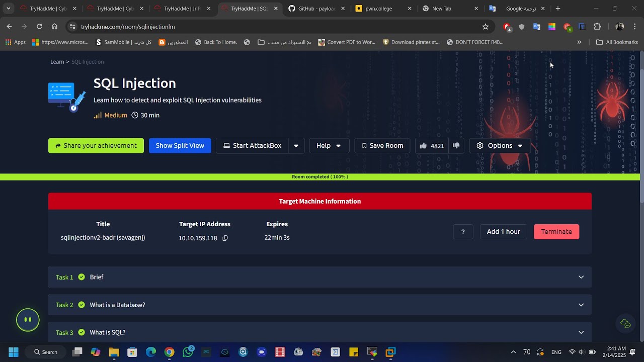
Task: Click Save Room button
Action: click(x=382, y=146)
